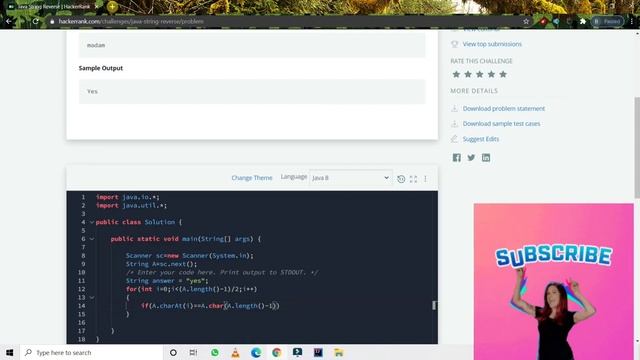
Task: Open a new browser tab
Action: click(112, 7)
